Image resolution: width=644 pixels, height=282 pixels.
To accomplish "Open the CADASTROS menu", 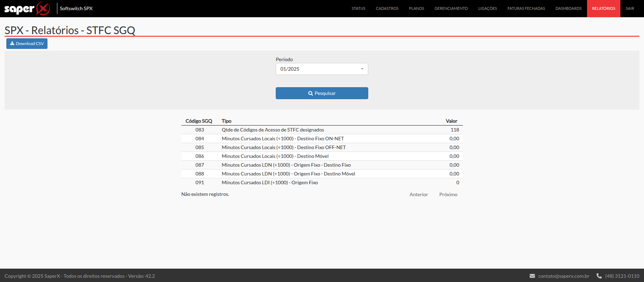I will pos(387,8).
